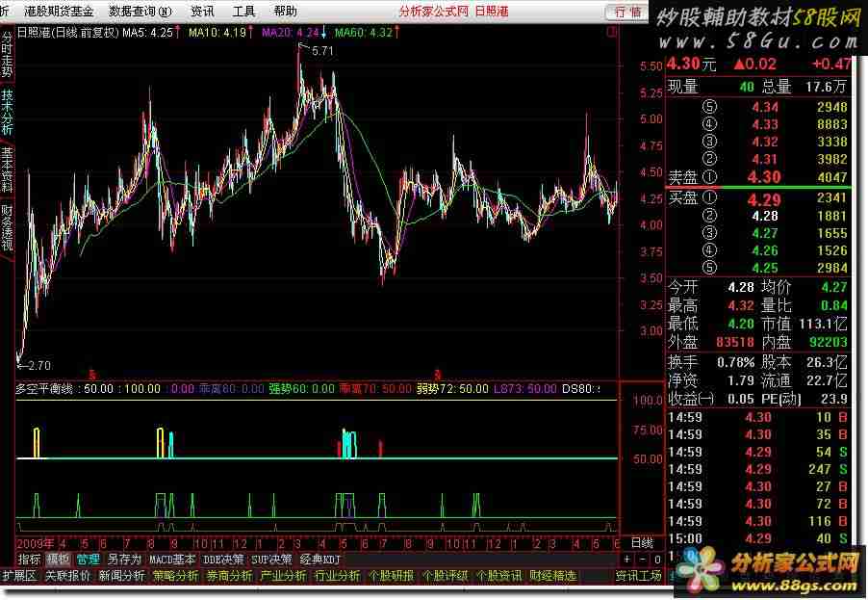
Task: Select the 经典KDJ indicator template
Action: coord(319,560)
